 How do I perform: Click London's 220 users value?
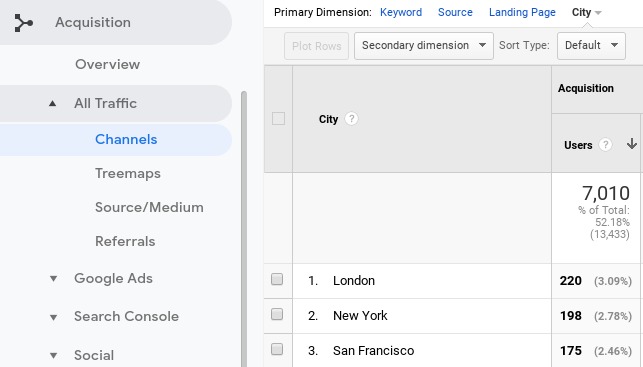click(570, 280)
